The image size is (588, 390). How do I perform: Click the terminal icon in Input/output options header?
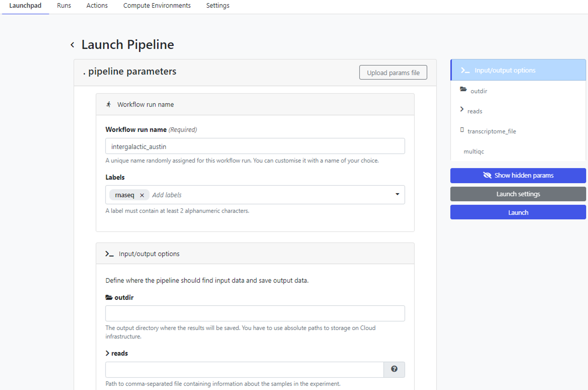coord(109,254)
